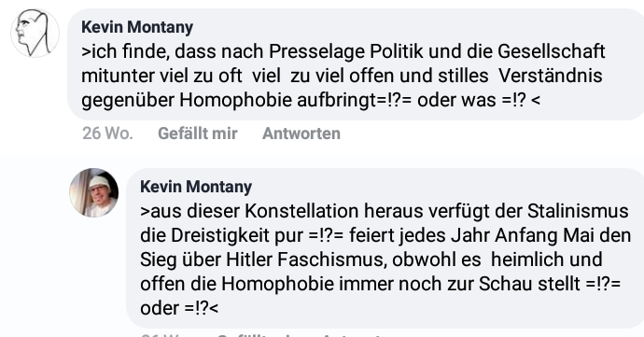
Task: Click the word 'Verständnis' in first comment
Action: pos(551,76)
